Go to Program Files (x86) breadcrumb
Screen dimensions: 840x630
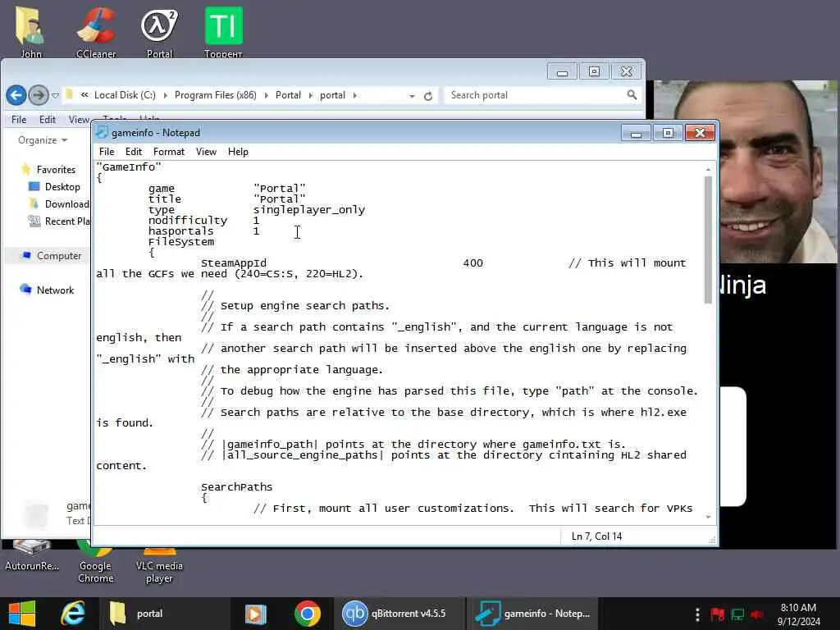pyautogui.click(x=216, y=95)
